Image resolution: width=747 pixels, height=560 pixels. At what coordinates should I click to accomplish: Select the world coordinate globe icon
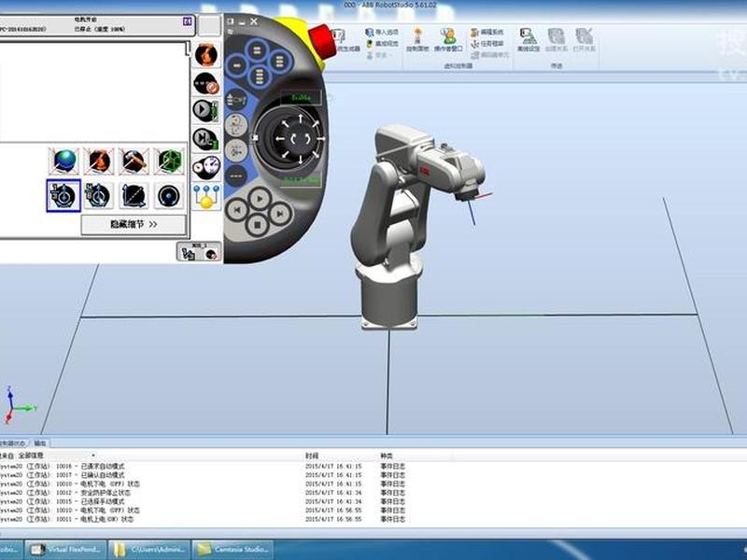(64, 161)
